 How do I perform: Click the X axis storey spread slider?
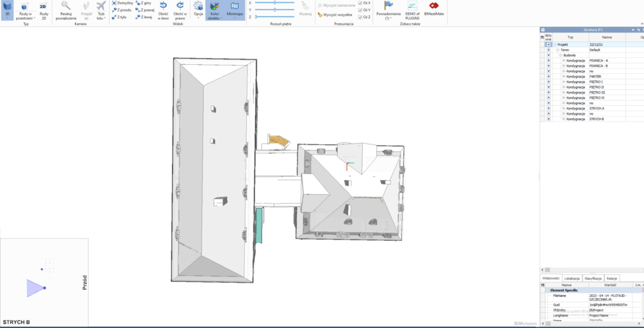click(x=274, y=3)
